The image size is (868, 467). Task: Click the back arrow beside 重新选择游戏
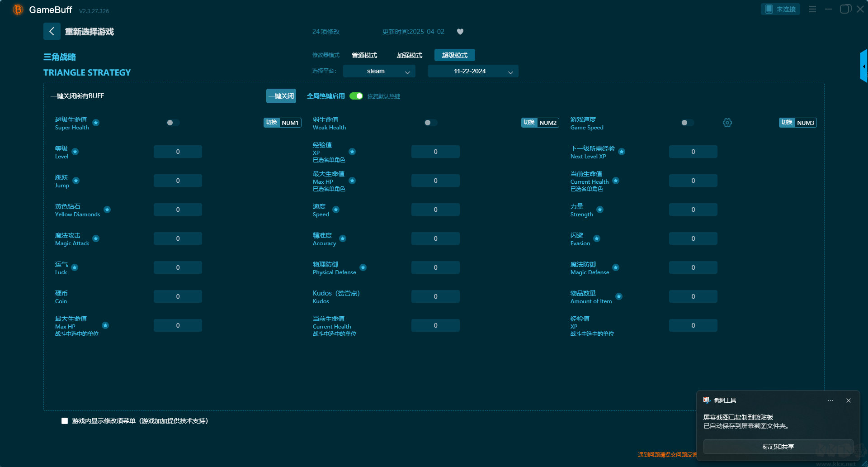coord(52,31)
